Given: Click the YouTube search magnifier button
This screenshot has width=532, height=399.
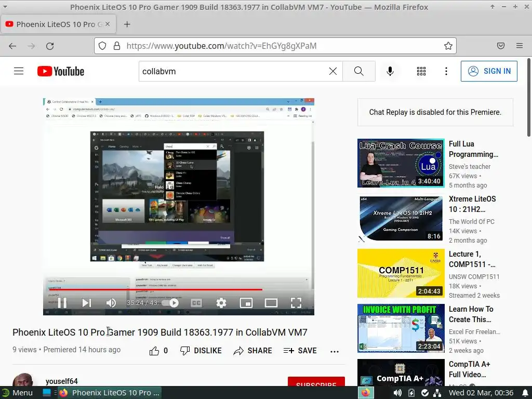Looking at the screenshot, I should tap(358, 71).
